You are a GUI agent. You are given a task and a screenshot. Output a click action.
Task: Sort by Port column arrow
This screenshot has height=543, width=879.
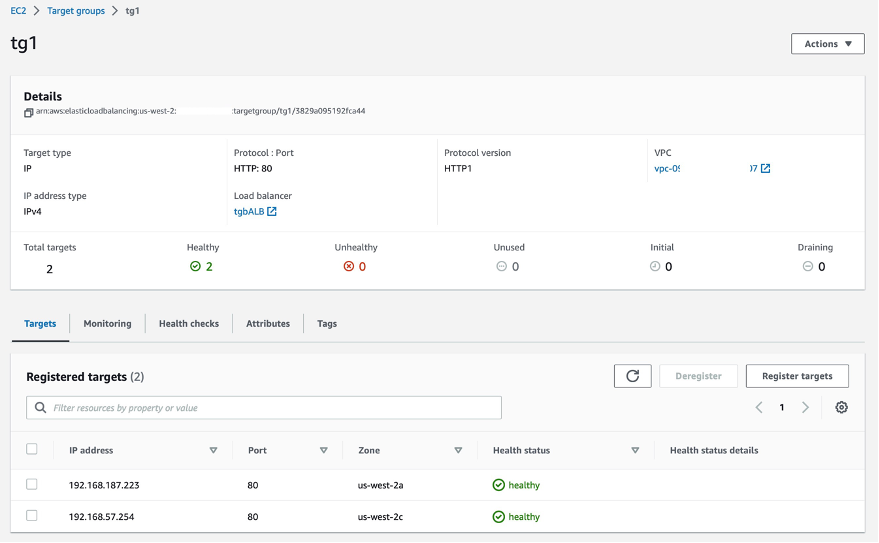323,451
